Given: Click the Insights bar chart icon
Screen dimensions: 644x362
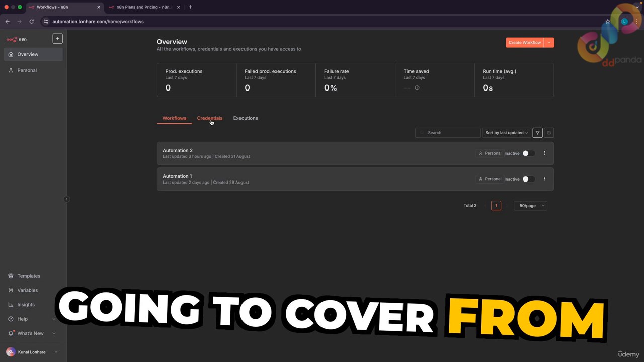Looking at the screenshot, I should click(x=11, y=304).
